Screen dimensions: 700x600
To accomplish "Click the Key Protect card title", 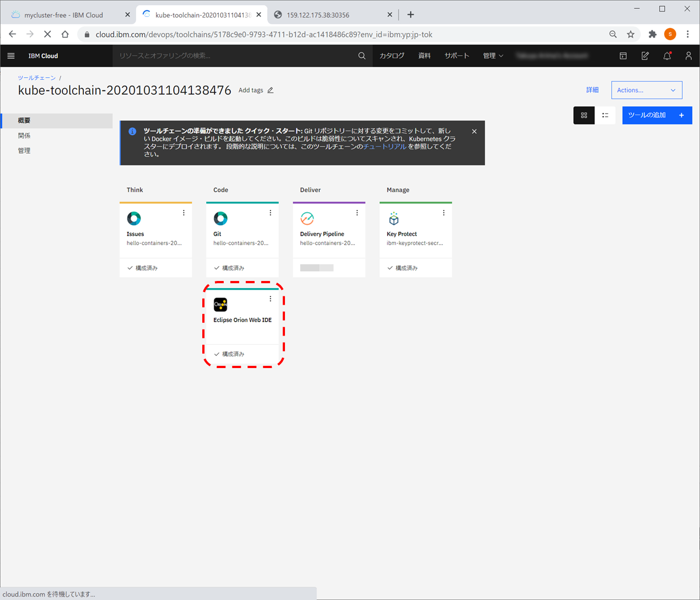I will 402,234.
